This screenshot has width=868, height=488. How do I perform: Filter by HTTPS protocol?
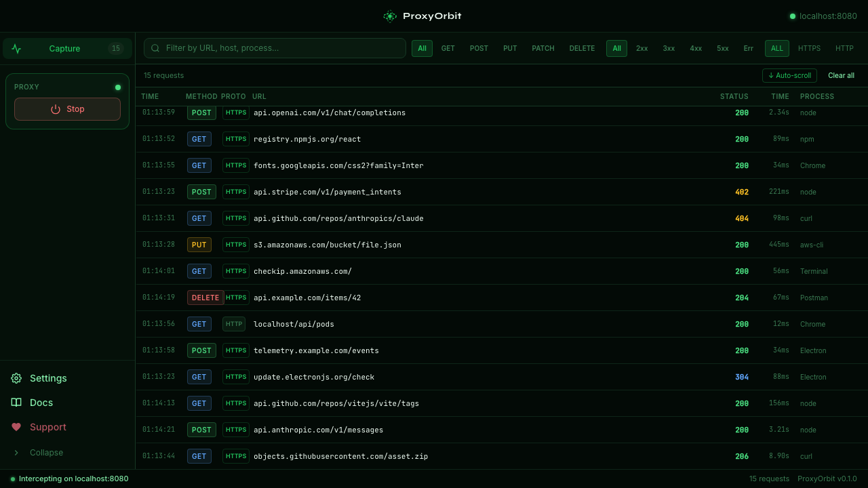click(x=809, y=48)
